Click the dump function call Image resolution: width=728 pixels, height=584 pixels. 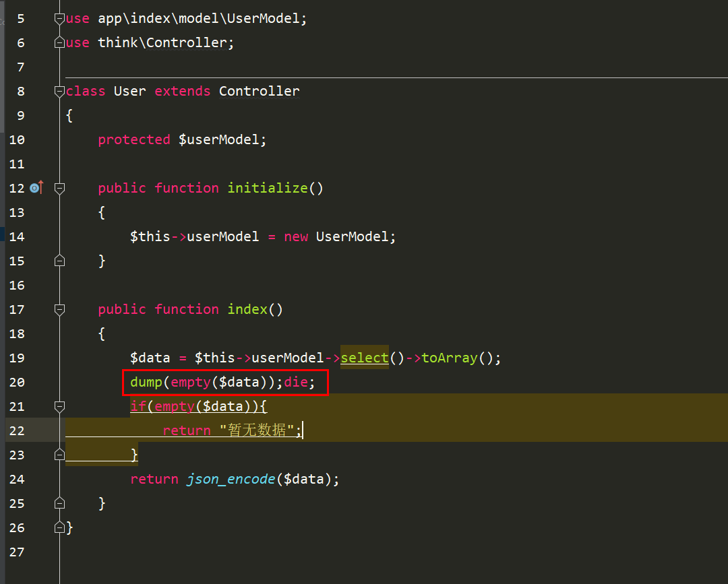click(x=146, y=382)
